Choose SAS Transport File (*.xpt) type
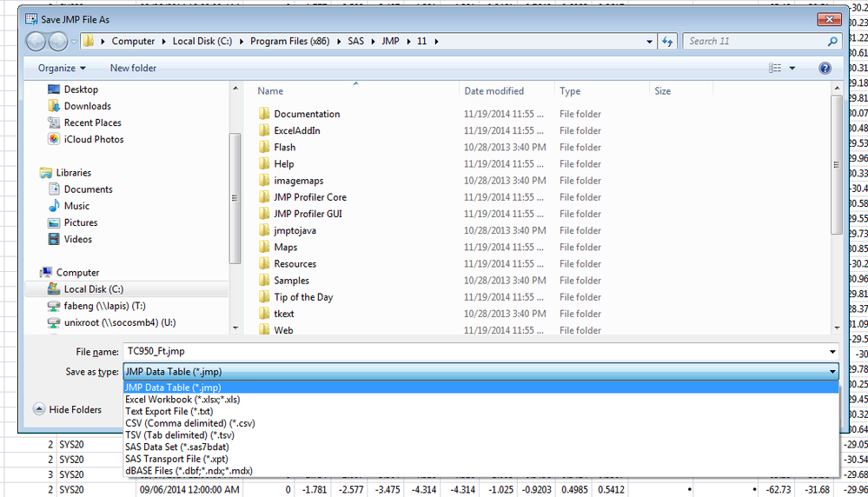Screen dimensions: 868x497 coord(480,459)
